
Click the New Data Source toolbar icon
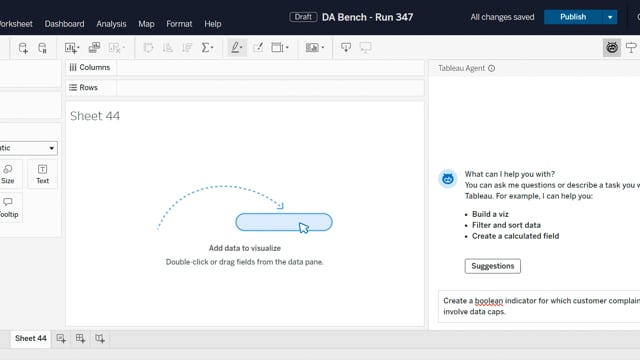23,48
